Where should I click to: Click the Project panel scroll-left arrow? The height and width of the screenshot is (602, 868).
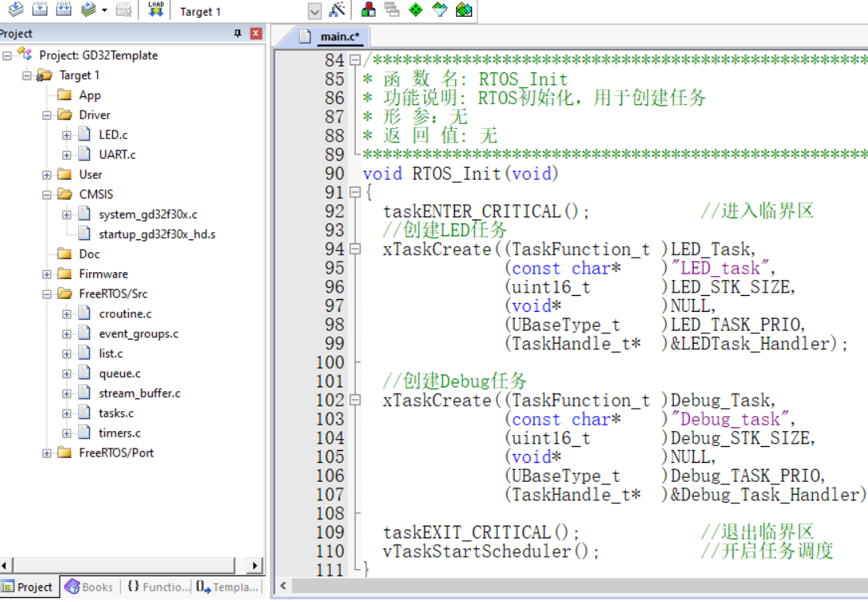coord(5,565)
